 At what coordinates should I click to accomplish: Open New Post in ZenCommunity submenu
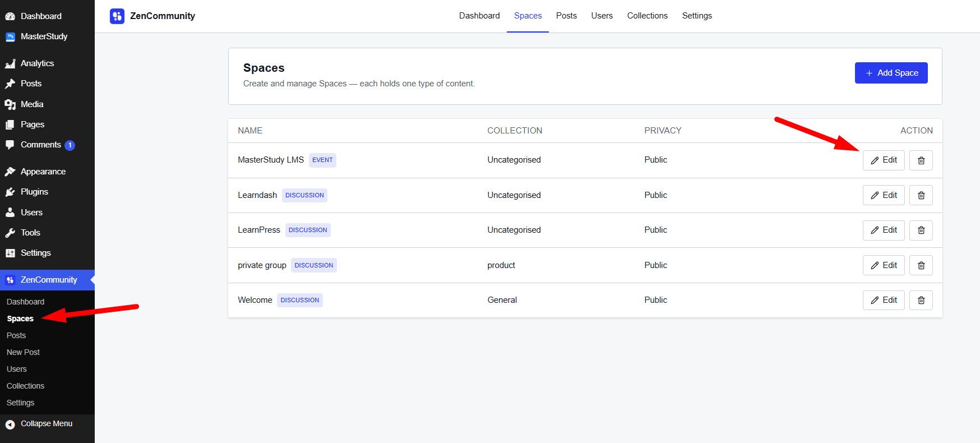[x=24, y=352]
